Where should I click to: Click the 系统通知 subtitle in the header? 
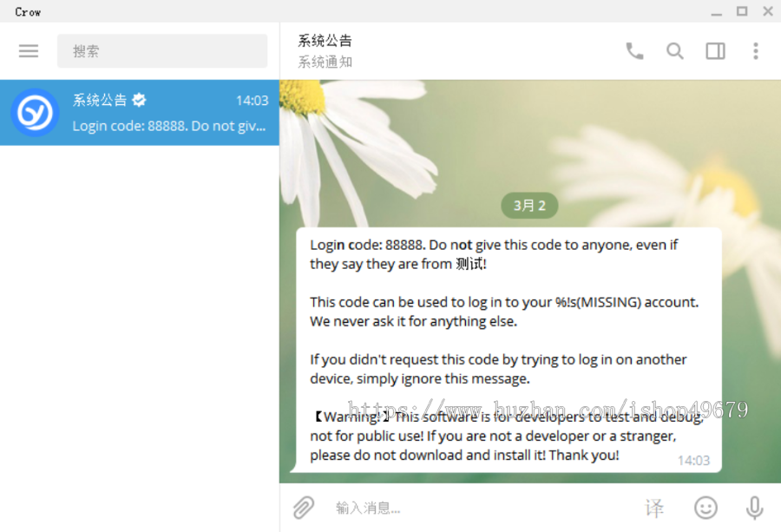(325, 62)
